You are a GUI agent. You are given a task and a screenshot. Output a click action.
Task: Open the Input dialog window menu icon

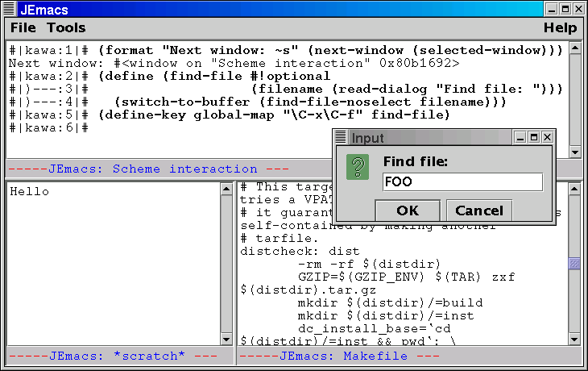click(x=341, y=138)
